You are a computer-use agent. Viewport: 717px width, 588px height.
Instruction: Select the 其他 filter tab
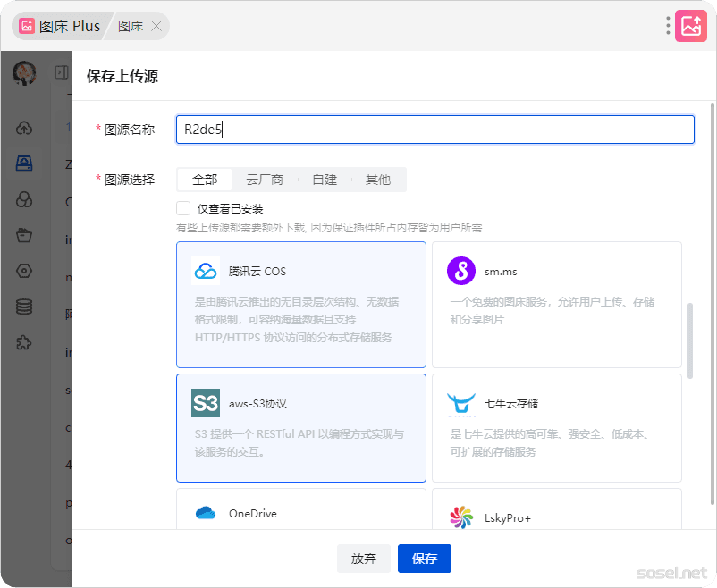point(378,180)
